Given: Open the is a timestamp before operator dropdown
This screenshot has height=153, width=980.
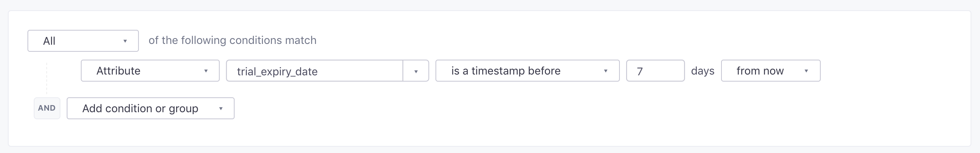Looking at the screenshot, I should coord(528,71).
